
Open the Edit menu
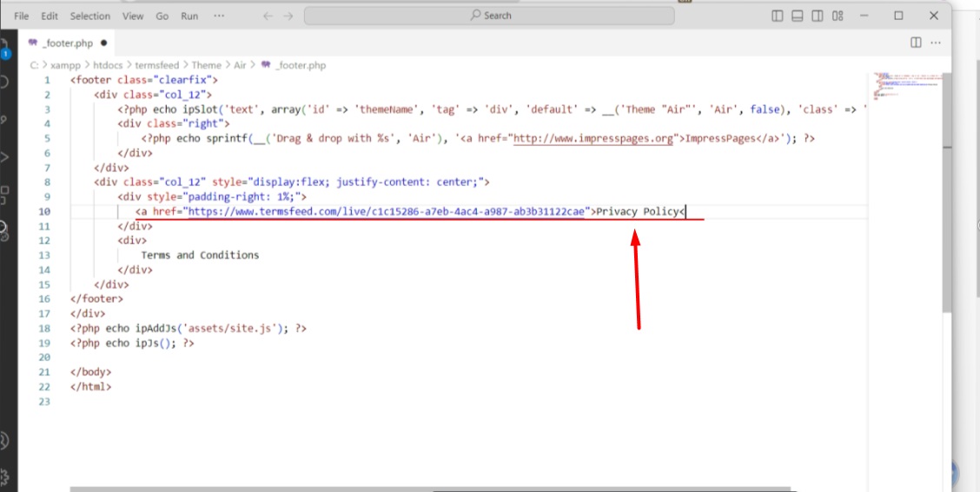(50, 17)
